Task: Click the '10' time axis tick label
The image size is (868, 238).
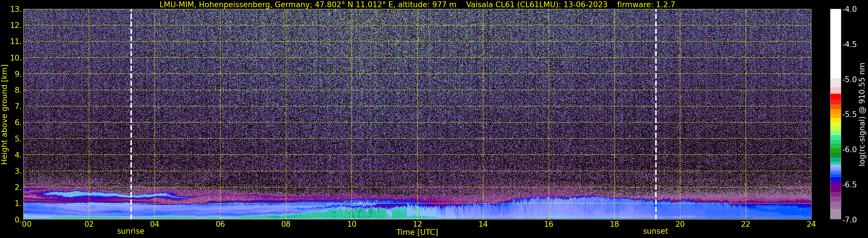Action: [x=352, y=224]
